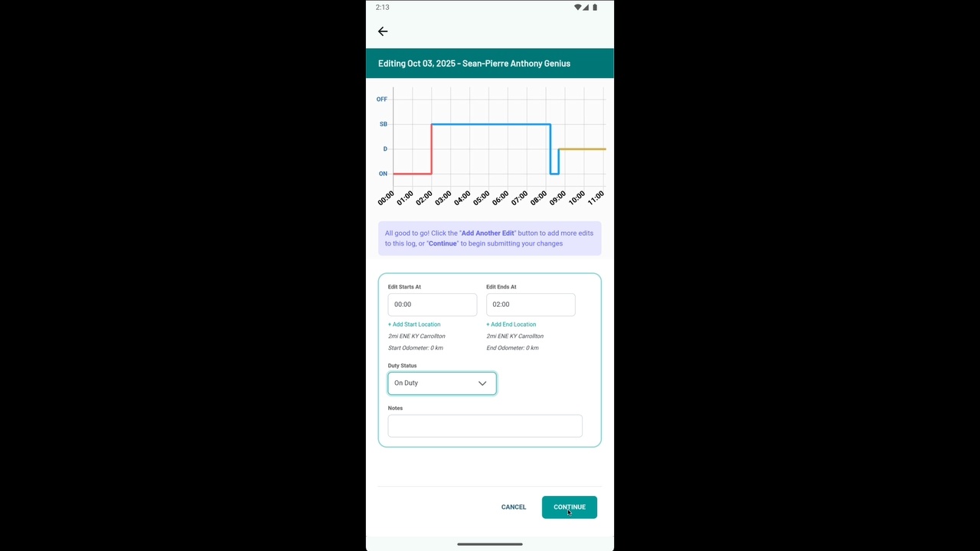This screenshot has width=980, height=551.
Task: Click the cellular signal icon
Action: coord(586,7)
